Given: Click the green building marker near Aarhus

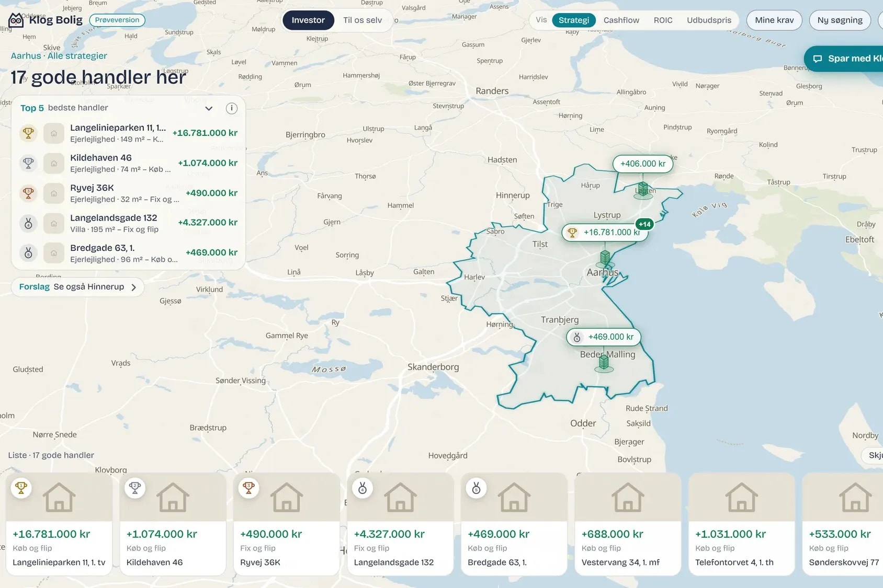Looking at the screenshot, I should pyautogui.click(x=605, y=258).
